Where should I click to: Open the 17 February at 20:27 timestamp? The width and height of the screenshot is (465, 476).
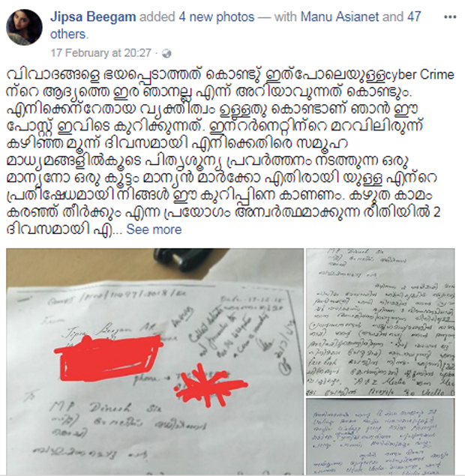pyautogui.click(x=100, y=53)
